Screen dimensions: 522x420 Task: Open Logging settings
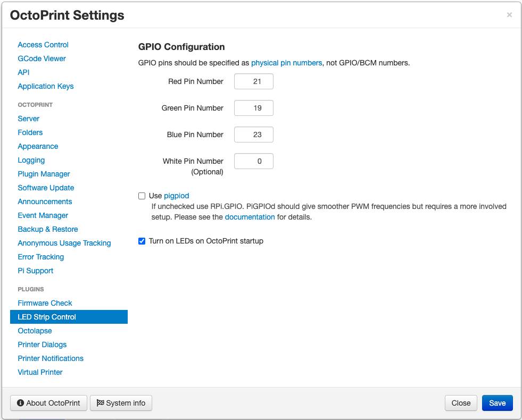point(31,160)
